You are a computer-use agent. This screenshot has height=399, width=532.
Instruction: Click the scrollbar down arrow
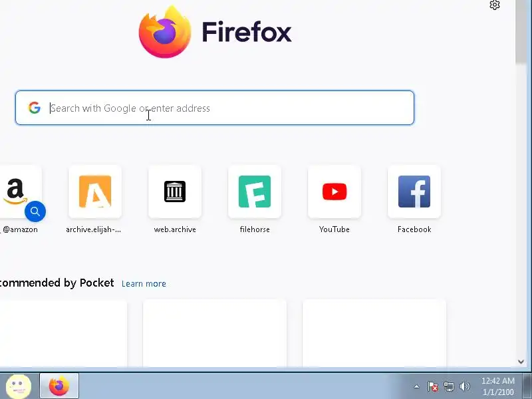coord(521,362)
